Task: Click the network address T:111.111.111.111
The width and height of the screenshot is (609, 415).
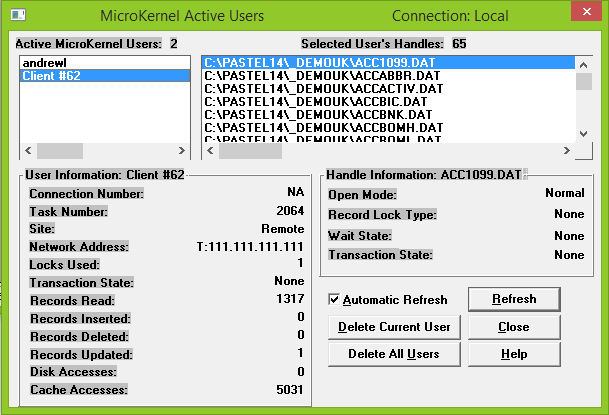Action: tap(250, 247)
